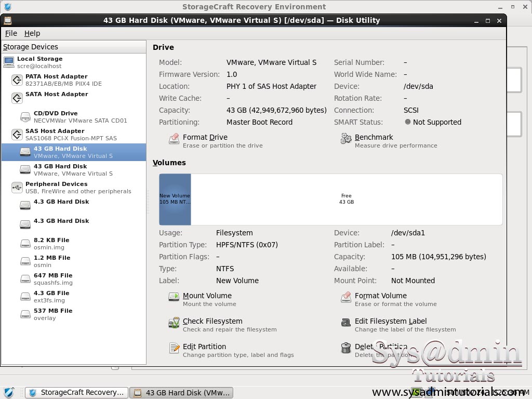This screenshot has width=532, height=399.
Task: Click the SAS Host Adapter icon
Action: pyautogui.click(x=17, y=135)
